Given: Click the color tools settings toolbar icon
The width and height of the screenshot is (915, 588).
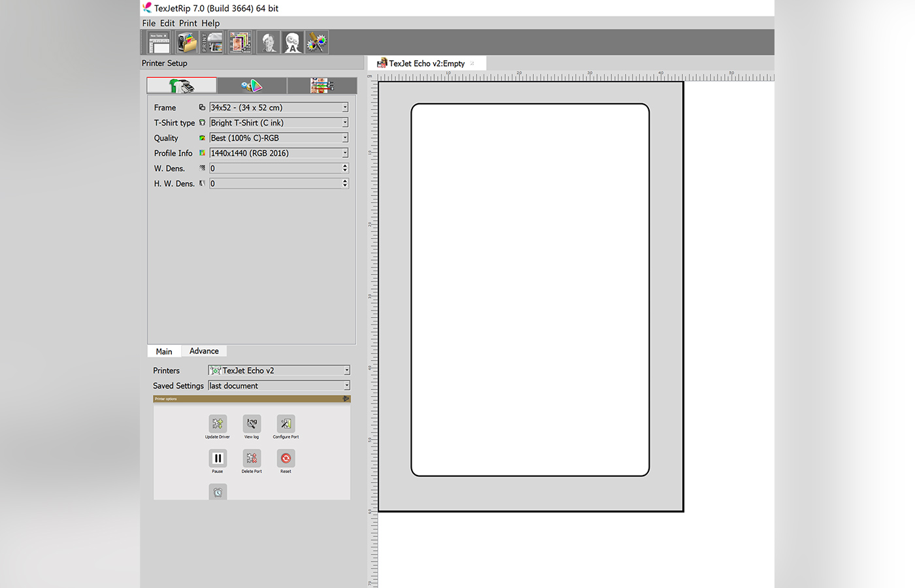Looking at the screenshot, I should (x=317, y=42).
